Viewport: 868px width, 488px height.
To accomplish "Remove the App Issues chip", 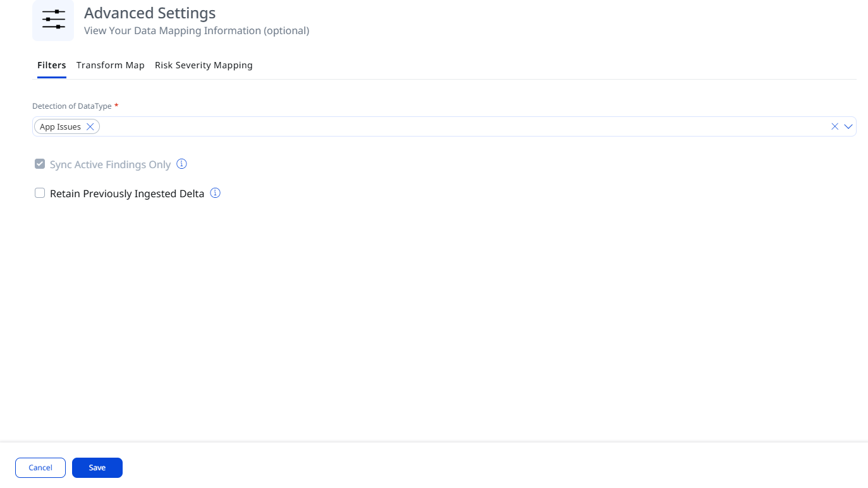I will click(90, 126).
